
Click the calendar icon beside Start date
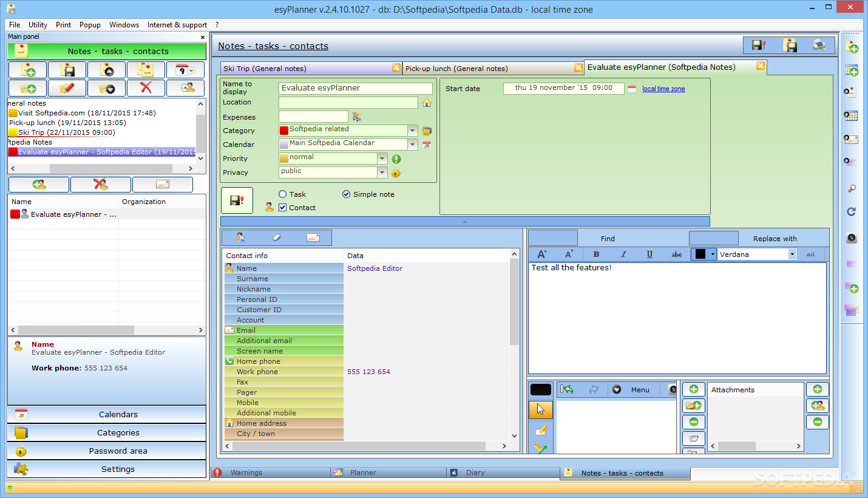pyautogui.click(x=632, y=89)
